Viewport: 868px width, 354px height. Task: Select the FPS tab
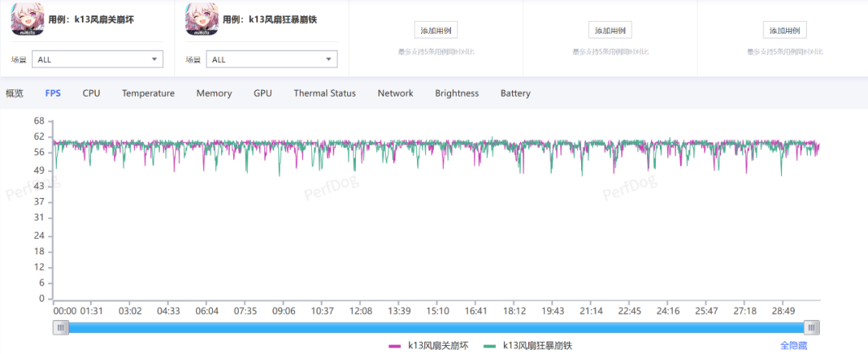(53, 93)
